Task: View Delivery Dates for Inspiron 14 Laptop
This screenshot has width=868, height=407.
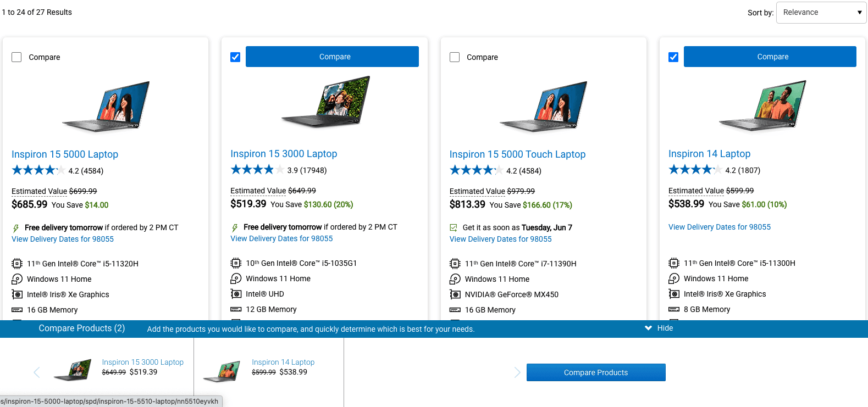Action: pyautogui.click(x=720, y=227)
